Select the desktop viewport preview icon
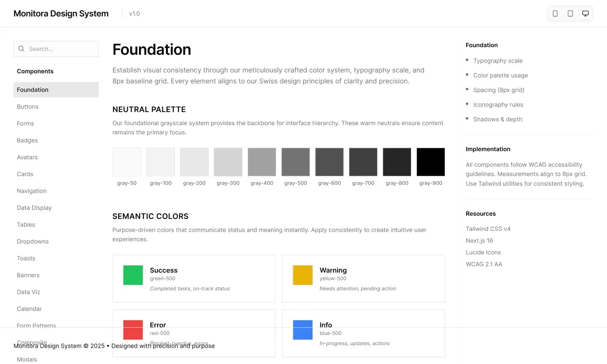Viewport: 607px width, 364px height. click(x=586, y=13)
